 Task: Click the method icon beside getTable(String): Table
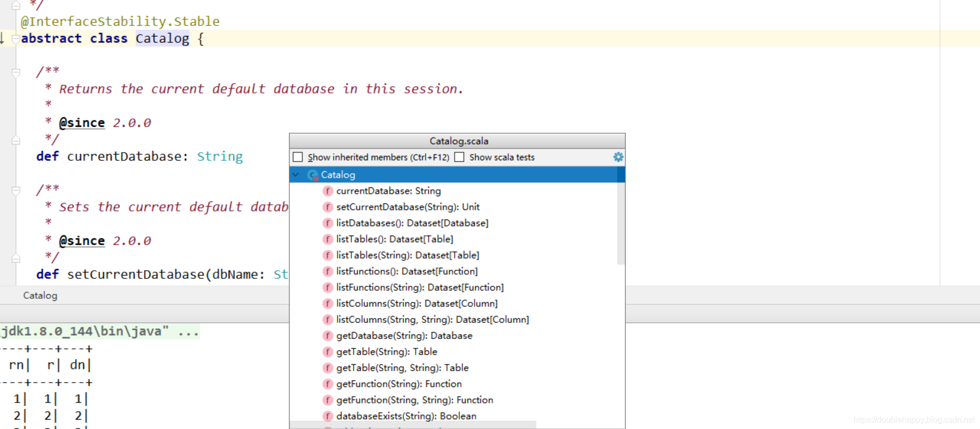pos(328,352)
